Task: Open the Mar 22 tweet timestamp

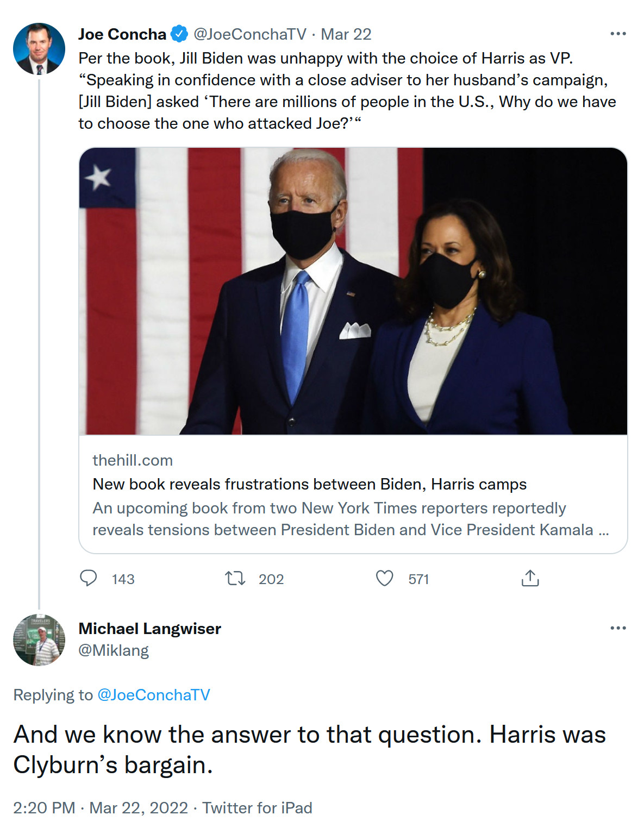Action: click(x=346, y=34)
